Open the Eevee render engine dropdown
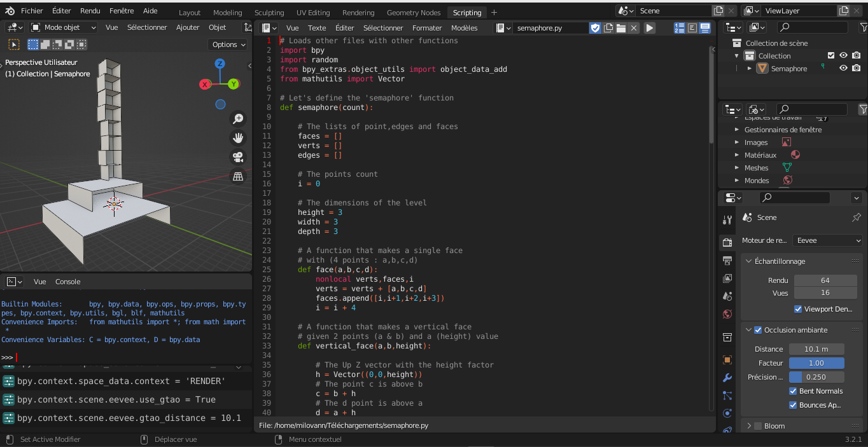The image size is (868, 447). coord(827,240)
